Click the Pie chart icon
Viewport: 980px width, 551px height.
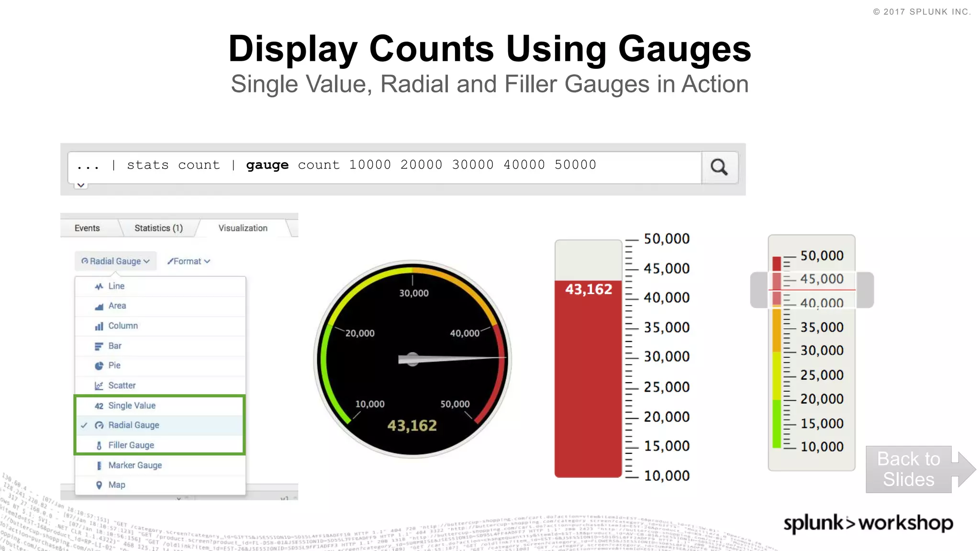99,366
